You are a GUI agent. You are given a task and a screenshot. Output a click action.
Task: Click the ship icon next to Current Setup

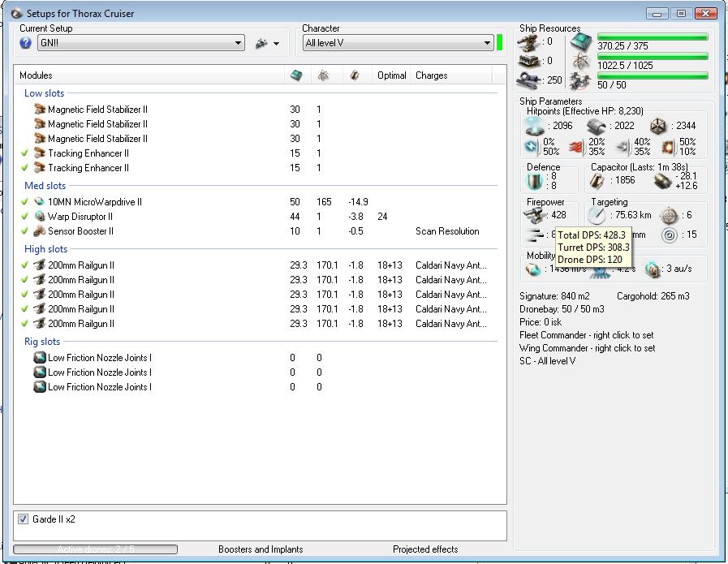tap(261, 43)
